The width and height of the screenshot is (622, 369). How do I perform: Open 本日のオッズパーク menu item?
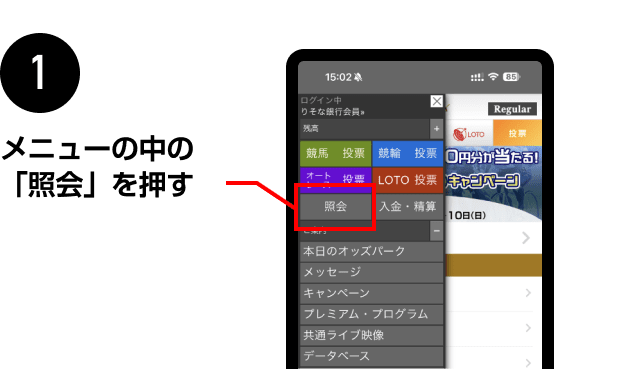371,251
